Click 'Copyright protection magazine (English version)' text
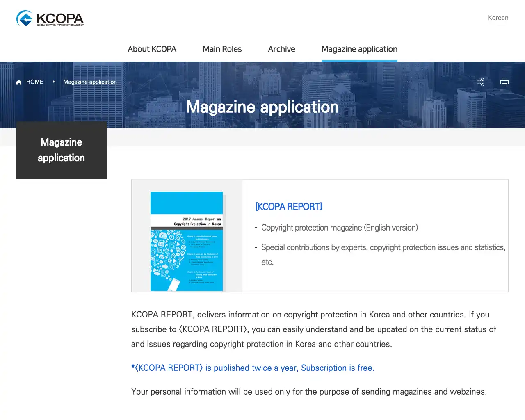This screenshot has height=420, width=525. (340, 228)
